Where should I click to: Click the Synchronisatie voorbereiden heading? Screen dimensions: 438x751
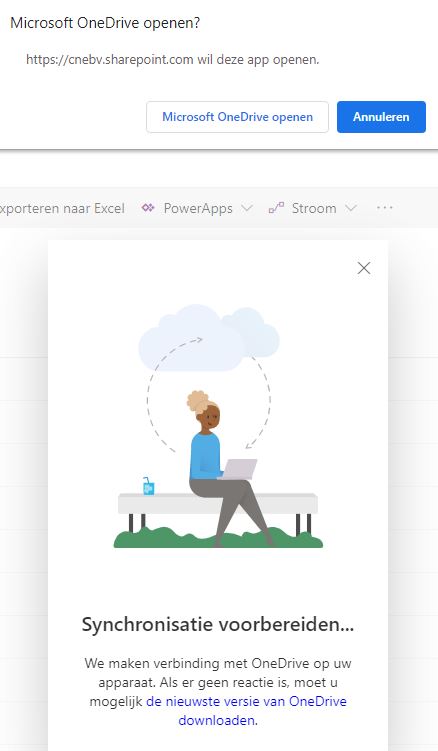[218, 625]
